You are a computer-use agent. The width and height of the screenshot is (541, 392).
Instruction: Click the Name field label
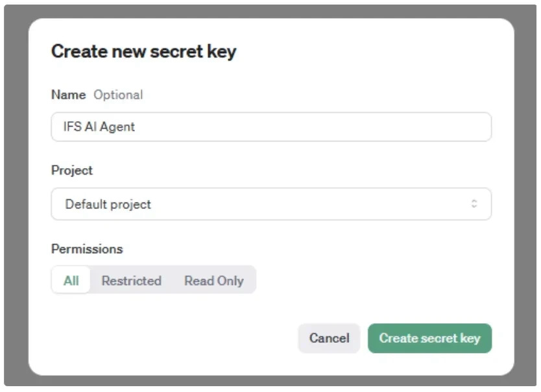(x=68, y=95)
